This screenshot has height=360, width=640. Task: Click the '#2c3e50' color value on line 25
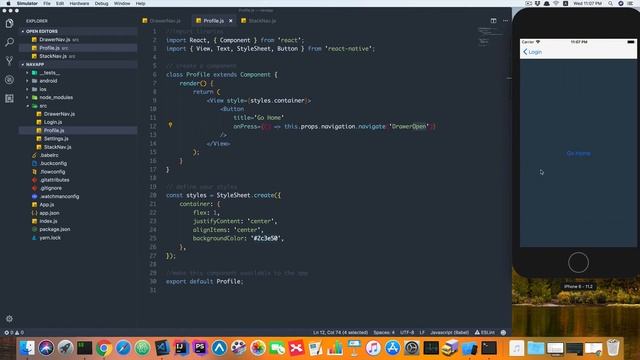pos(266,238)
